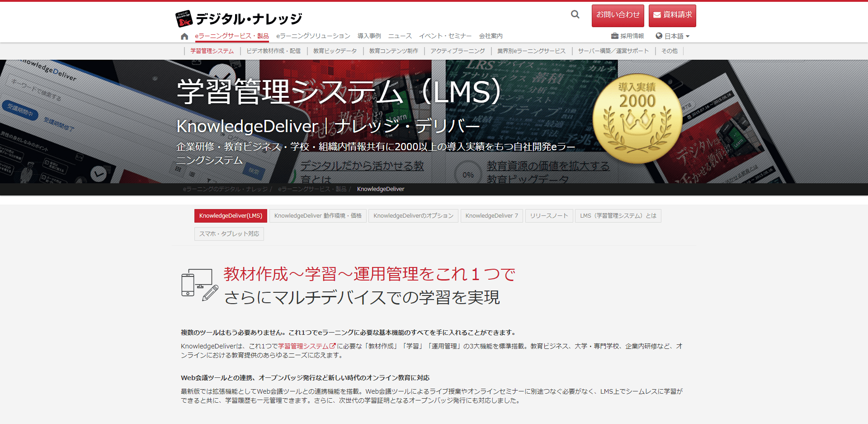This screenshot has height=424, width=868.
Task: Open 導入事例 menu item
Action: [x=369, y=36]
